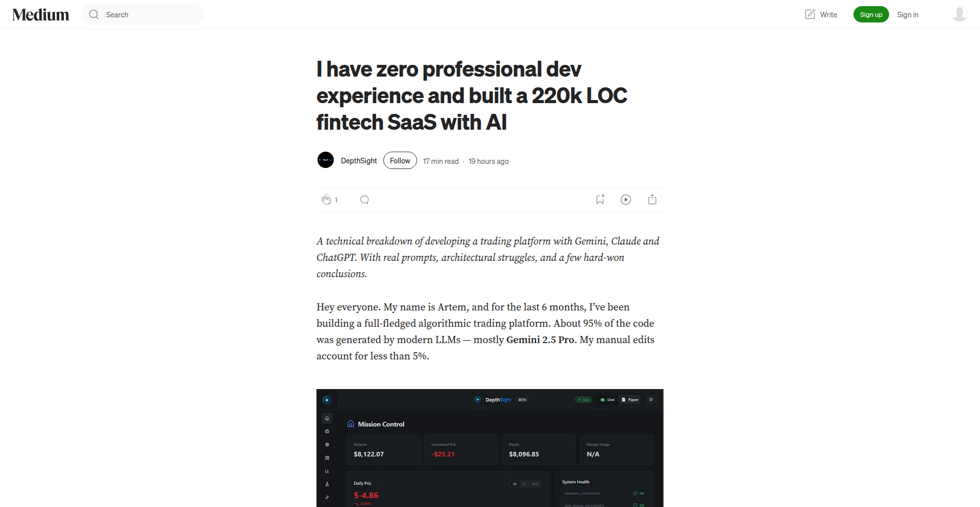Click the Write link text
This screenshot has height=507, width=980.
click(x=828, y=15)
